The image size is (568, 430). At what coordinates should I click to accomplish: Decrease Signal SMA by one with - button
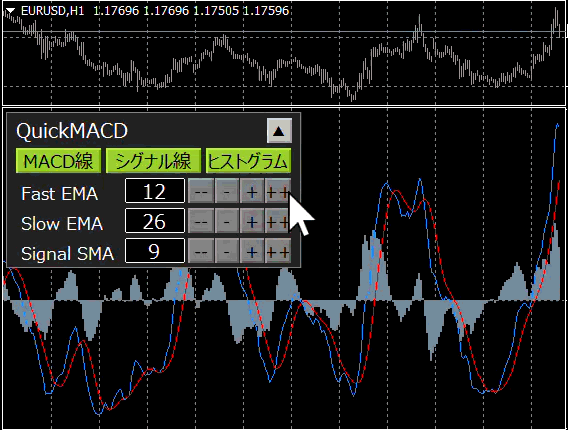point(226,251)
